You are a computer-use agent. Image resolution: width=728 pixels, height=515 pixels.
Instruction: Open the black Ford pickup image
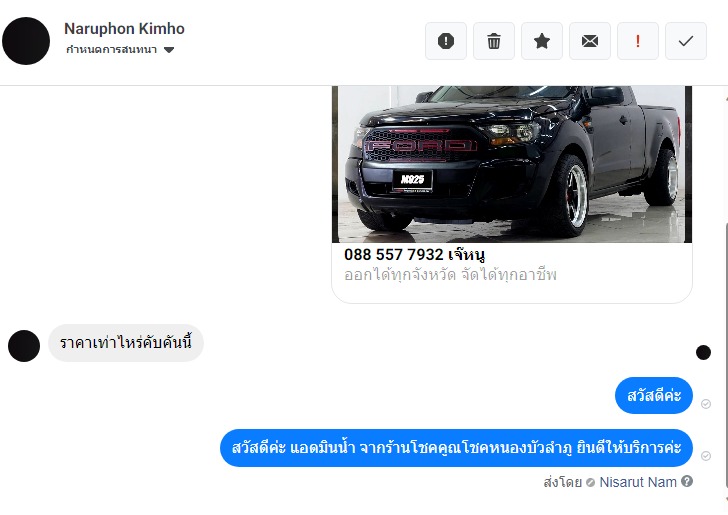click(512, 164)
